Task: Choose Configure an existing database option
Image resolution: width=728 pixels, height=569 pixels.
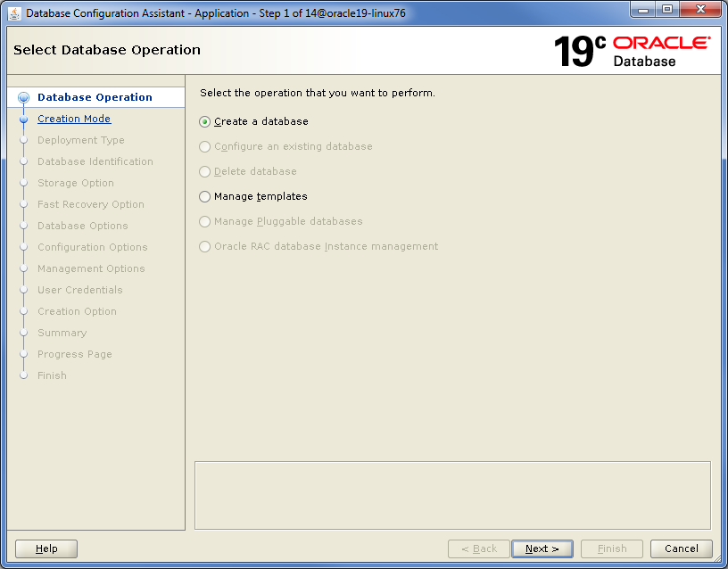Action: point(205,146)
